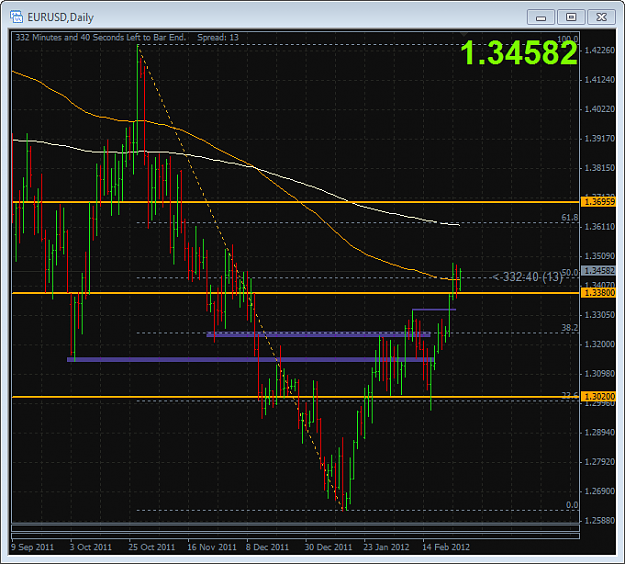Select the long lower purple rectangle zone
Viewport: 625px width, 564px height.
pos(250,360)
